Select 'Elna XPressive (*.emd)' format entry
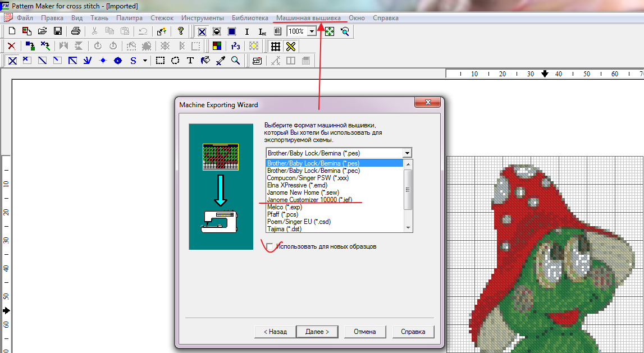644x353 pixels. coord(335,185)
